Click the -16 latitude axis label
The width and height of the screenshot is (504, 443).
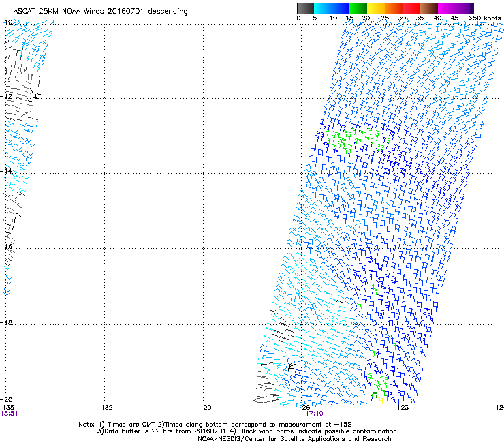pyautogui.click(x=6, y=247)
